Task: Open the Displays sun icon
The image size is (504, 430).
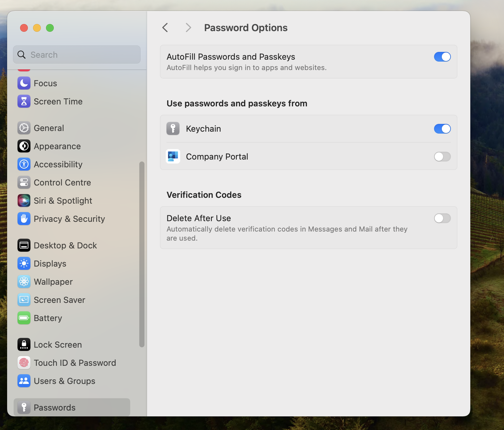Action: pos(24,264)
